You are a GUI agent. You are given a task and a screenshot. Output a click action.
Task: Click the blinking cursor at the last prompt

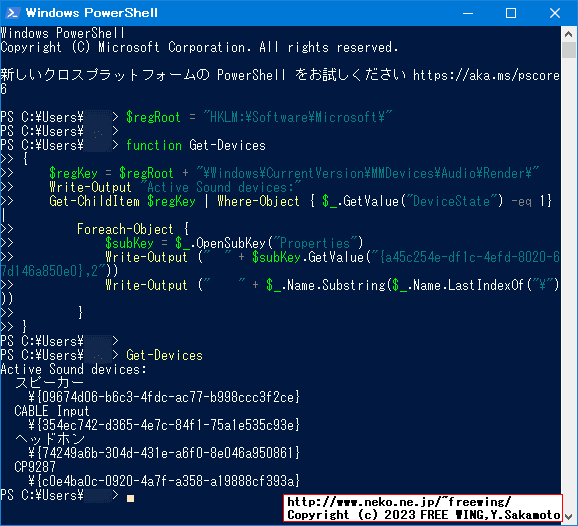(130, 498)
